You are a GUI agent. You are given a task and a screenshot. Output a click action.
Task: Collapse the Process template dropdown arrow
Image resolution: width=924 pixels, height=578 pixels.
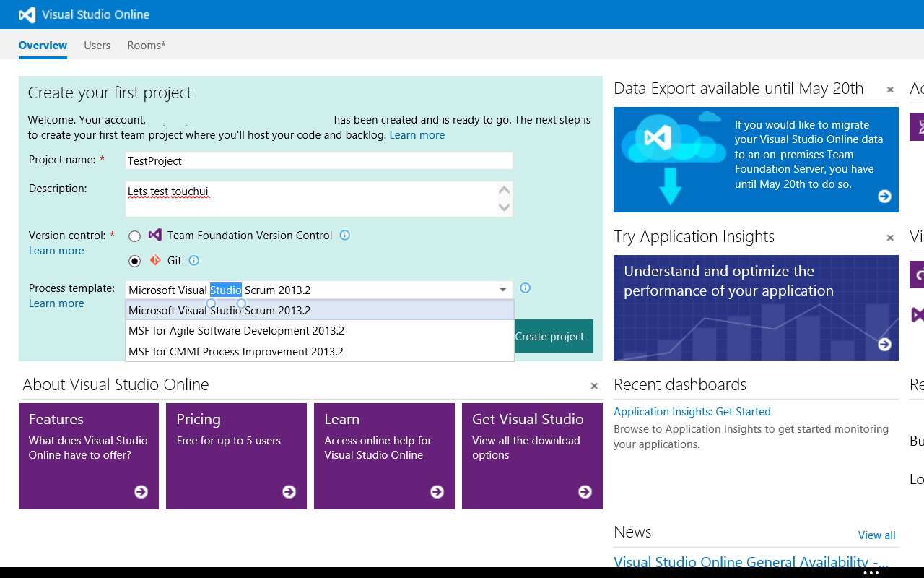(503, 290)
